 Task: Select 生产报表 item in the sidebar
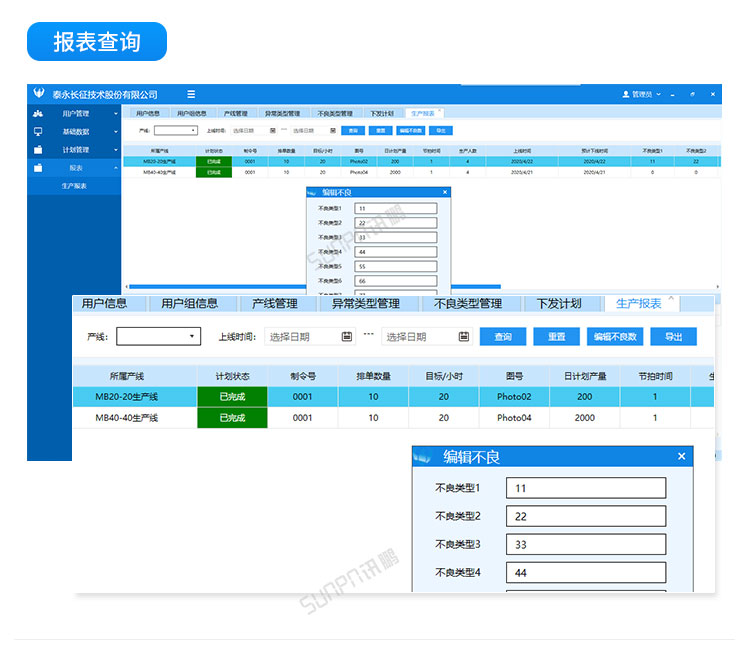(x=74, y=186)
